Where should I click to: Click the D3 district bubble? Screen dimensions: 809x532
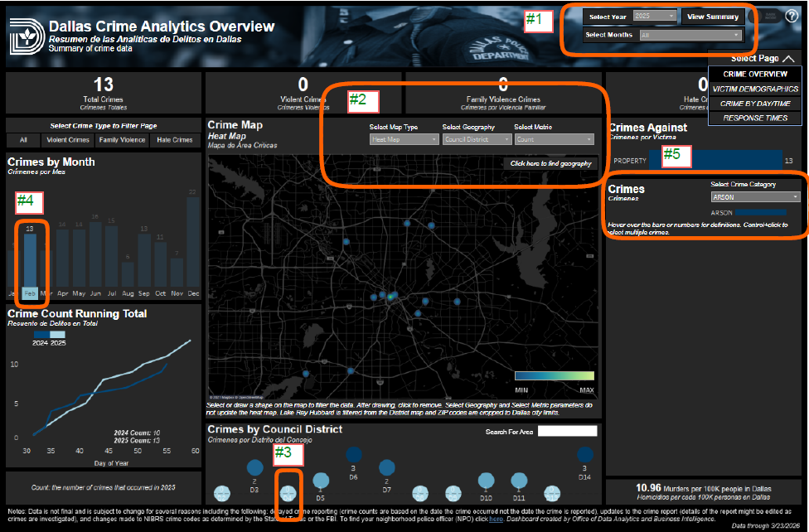[x=254, y=468]
